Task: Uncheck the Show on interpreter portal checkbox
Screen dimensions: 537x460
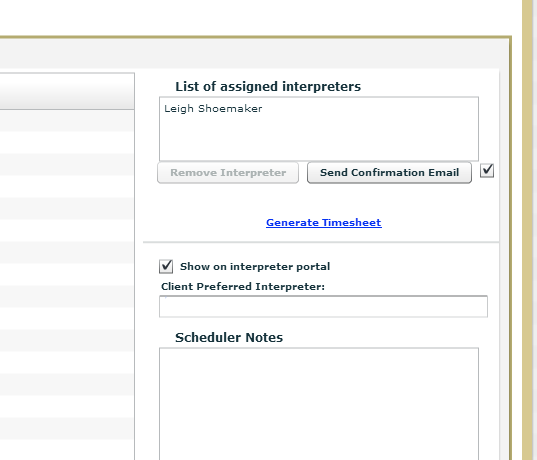Action: (166, 266)
